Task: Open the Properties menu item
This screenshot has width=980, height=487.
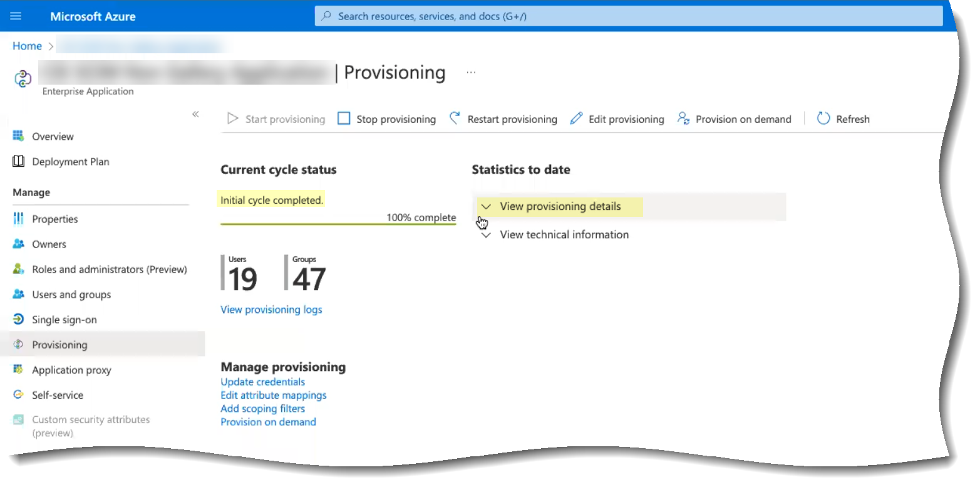Action: tap(55, 219)
